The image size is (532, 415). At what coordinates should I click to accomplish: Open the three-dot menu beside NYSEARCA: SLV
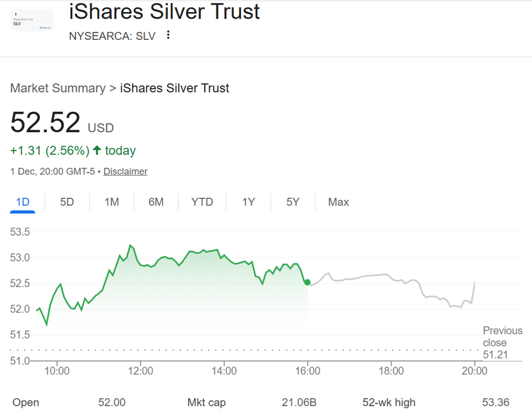click(x=168, y=34)
